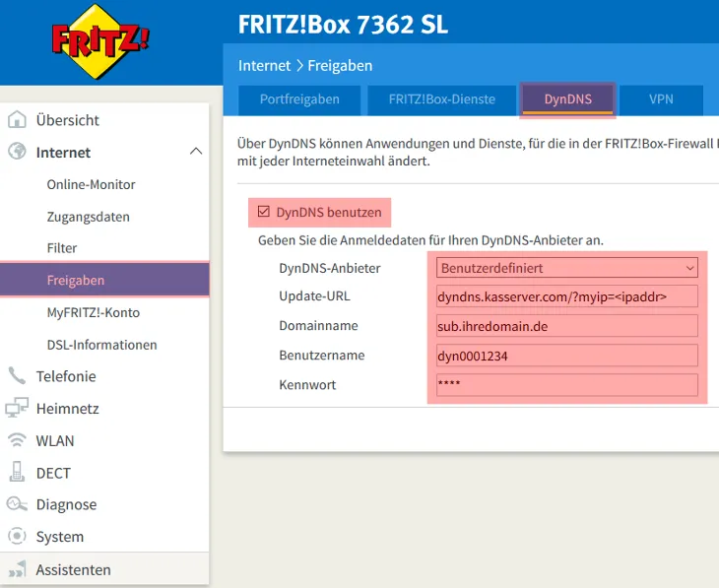This screenshot has width=719, height=588.
Task: Click the Übersicht house icon
Action: (17, 119)
